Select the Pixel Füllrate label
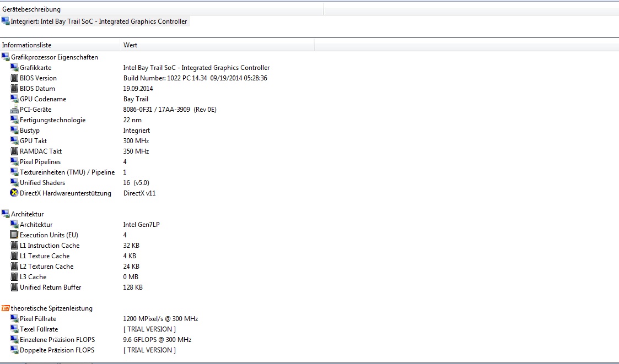 [38, 319]
